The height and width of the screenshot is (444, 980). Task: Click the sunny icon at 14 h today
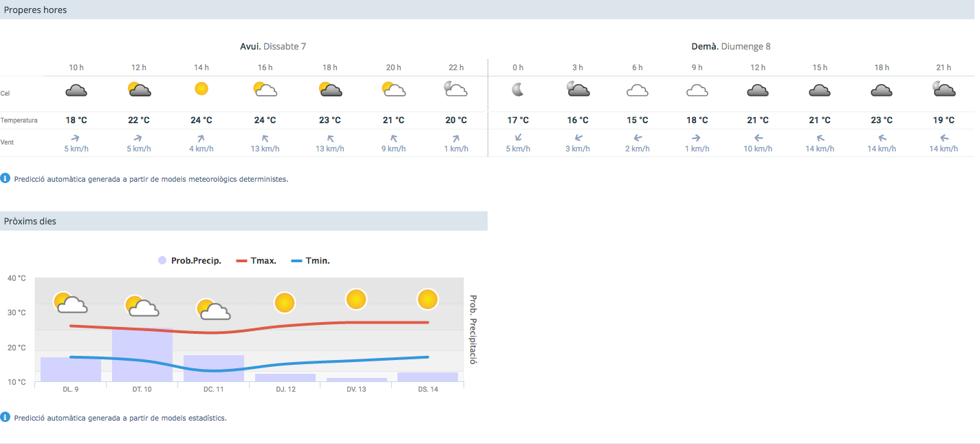(x=201, y=89)
